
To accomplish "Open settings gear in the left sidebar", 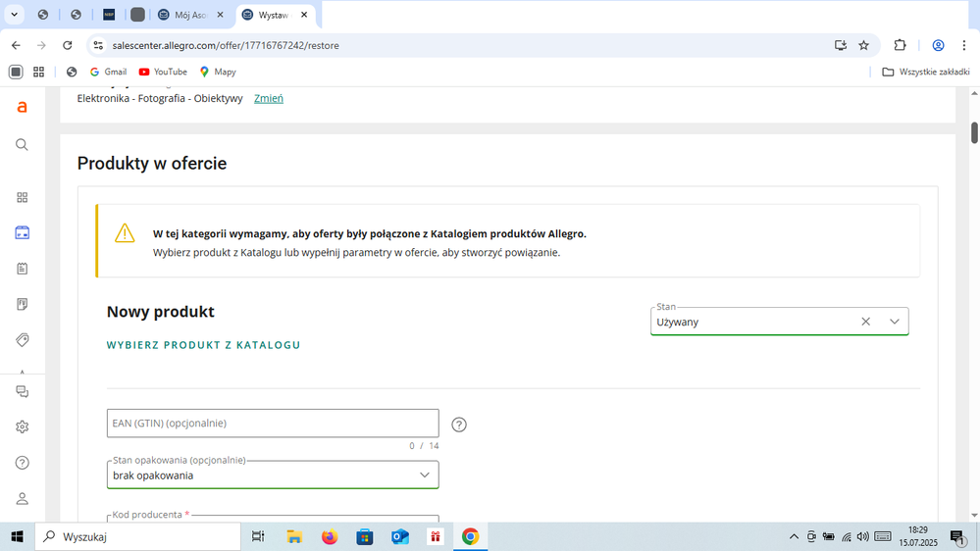I will (x=22, y=427).
